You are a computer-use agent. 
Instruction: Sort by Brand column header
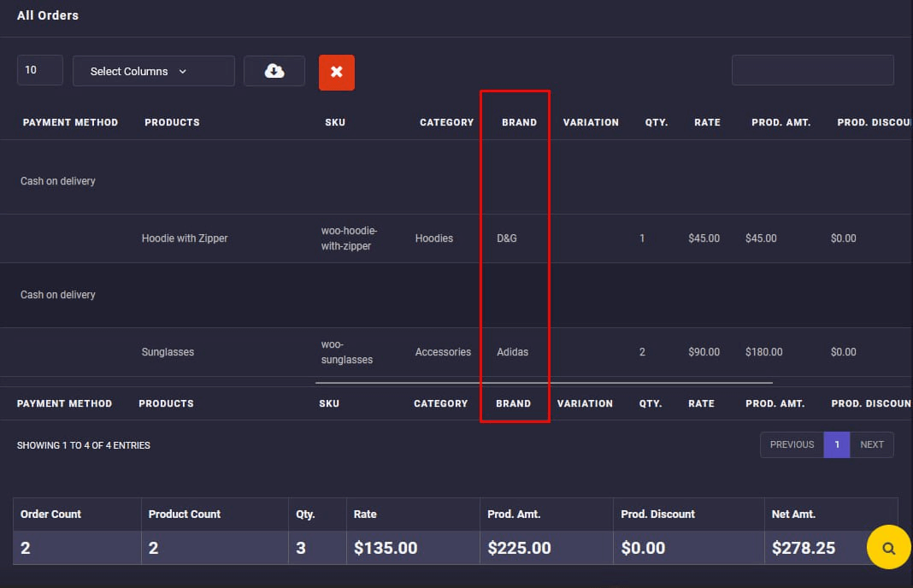click(x=520, y=122)
